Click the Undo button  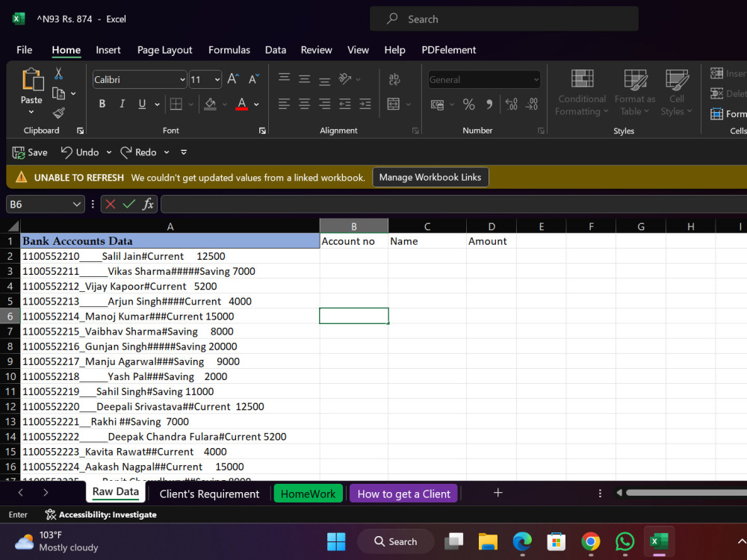(x=80, y=152)
